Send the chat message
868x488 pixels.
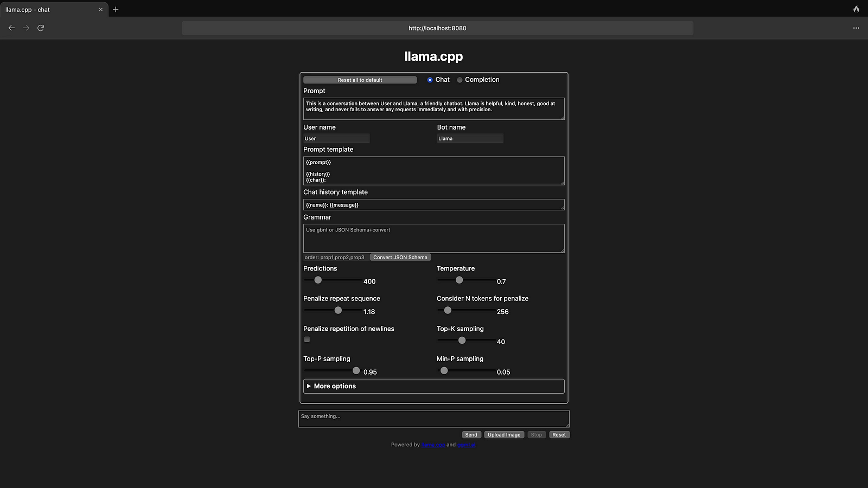pyautogui.click(x=471, y=435)
